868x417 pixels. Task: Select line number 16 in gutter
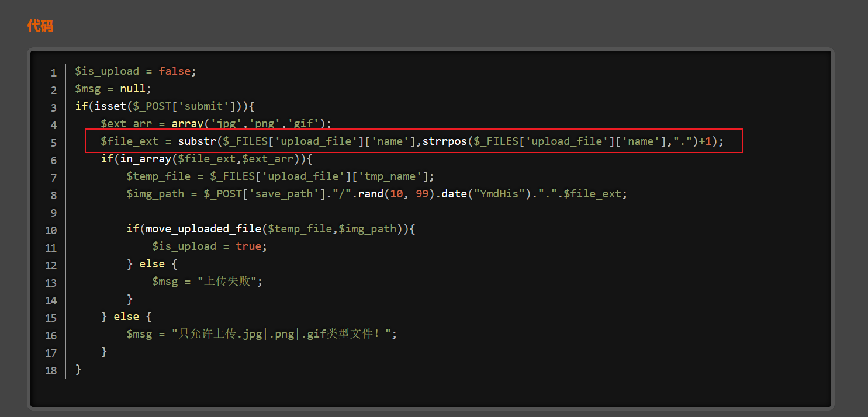51,335
